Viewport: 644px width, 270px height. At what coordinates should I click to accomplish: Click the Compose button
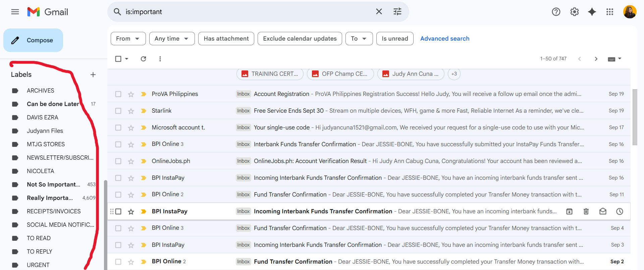33,40
